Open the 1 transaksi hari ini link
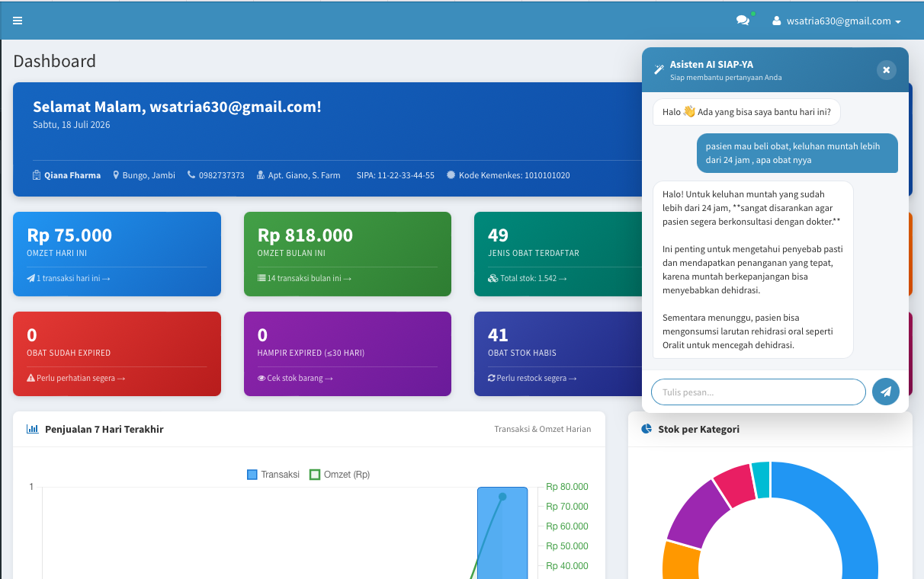 point(69,278)
